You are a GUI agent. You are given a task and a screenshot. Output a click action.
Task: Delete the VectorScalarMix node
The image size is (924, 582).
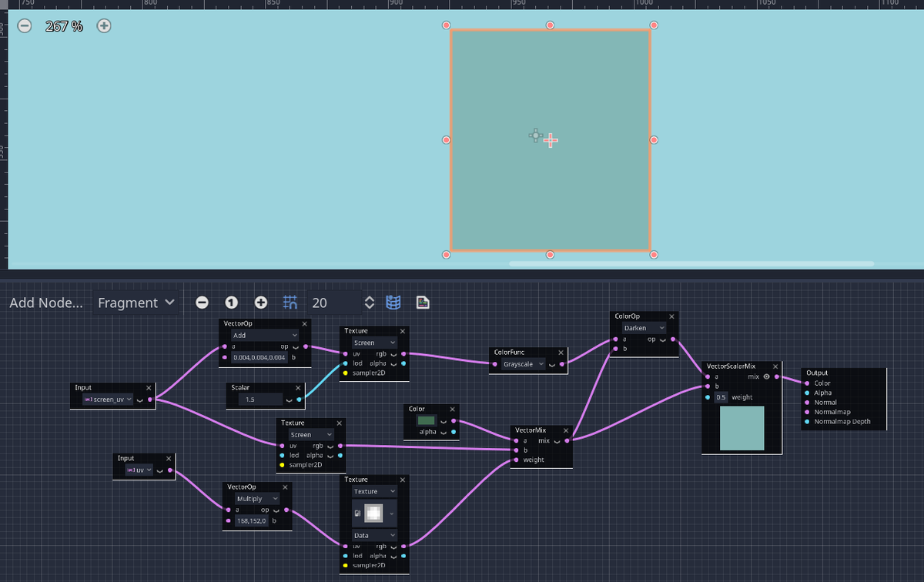click(x=775, y=366)
